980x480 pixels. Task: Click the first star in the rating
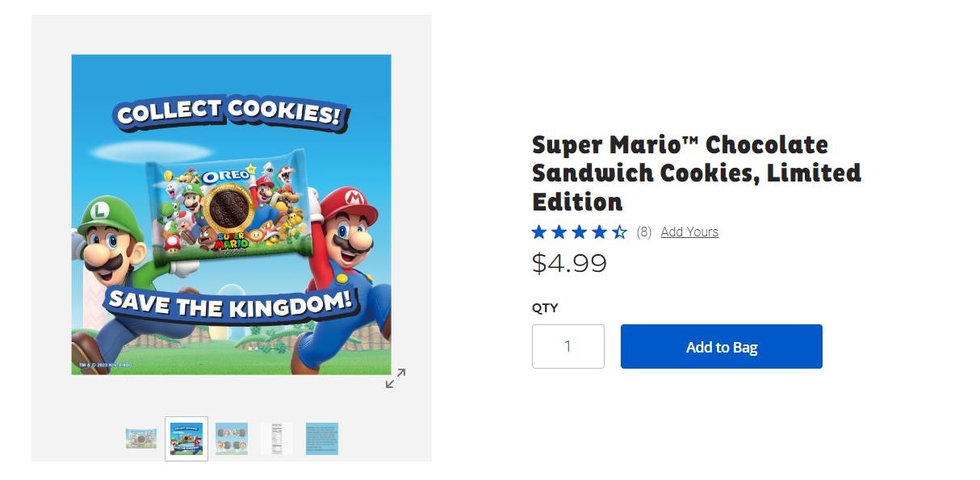[x=539, y=232]
